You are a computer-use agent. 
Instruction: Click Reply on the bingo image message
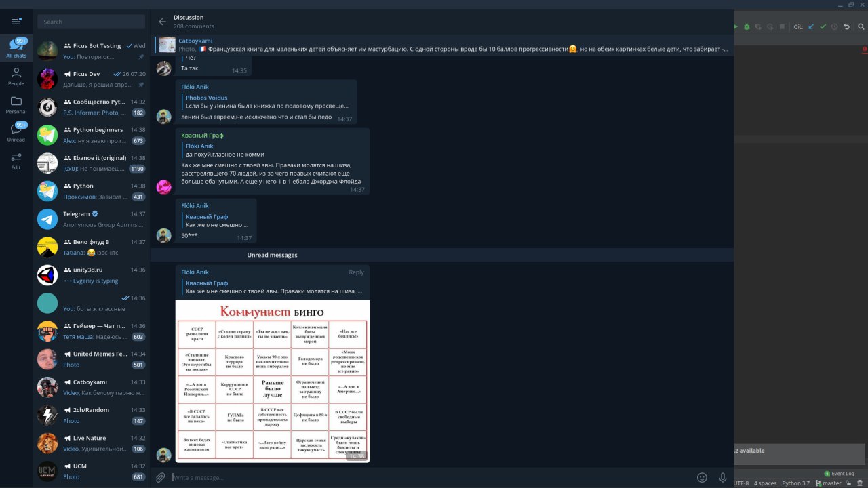point(356,272)
